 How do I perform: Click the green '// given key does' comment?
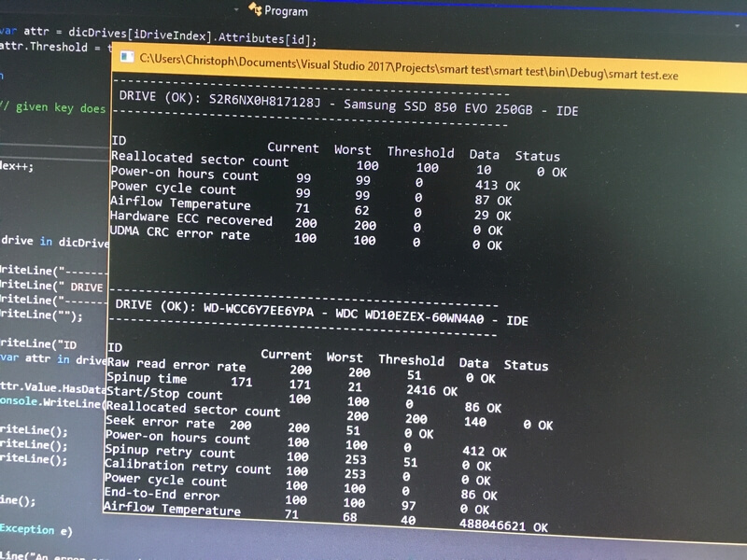[52, 107]
